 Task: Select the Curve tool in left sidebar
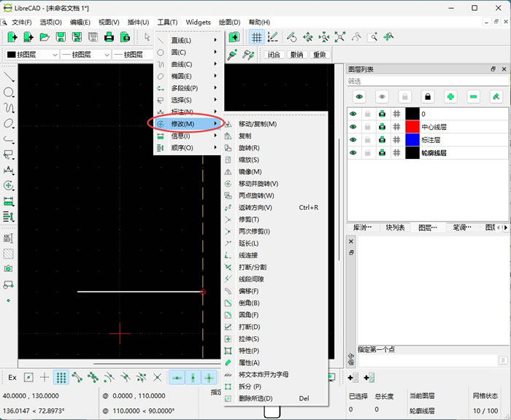click(9, 108)
